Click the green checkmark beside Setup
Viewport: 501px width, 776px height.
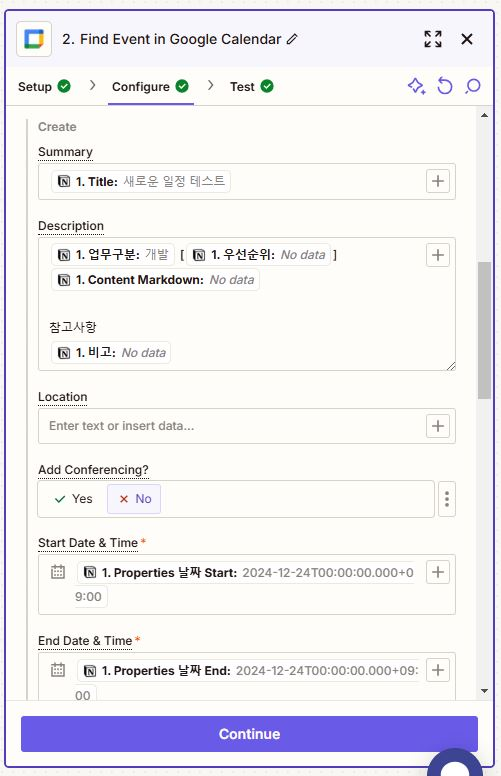coord(64,86)
